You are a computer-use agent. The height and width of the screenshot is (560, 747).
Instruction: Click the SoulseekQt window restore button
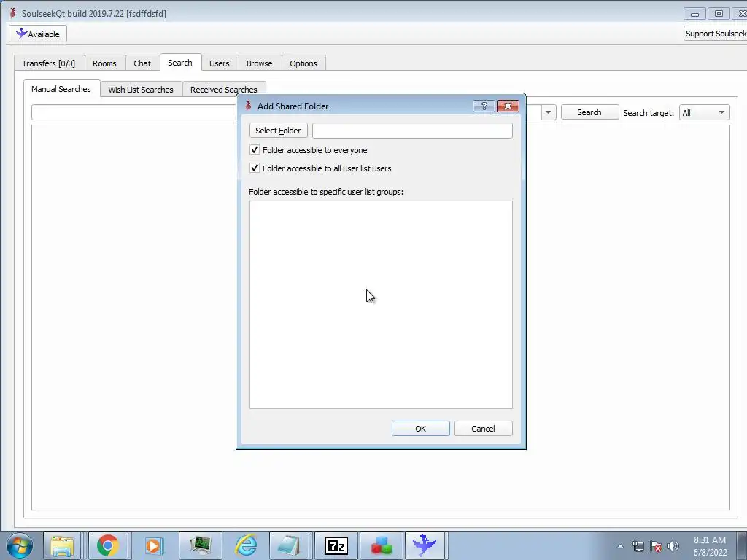(719, 14)
